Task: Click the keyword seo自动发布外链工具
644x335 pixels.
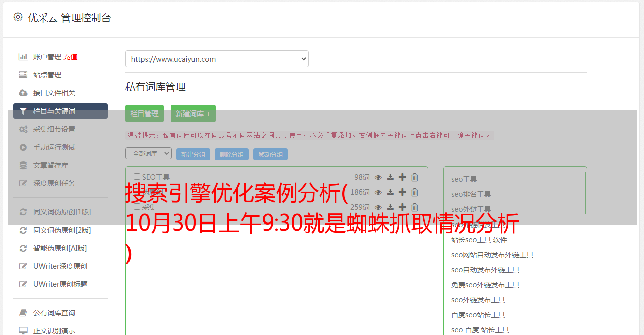Action: [x=485, y=270]
